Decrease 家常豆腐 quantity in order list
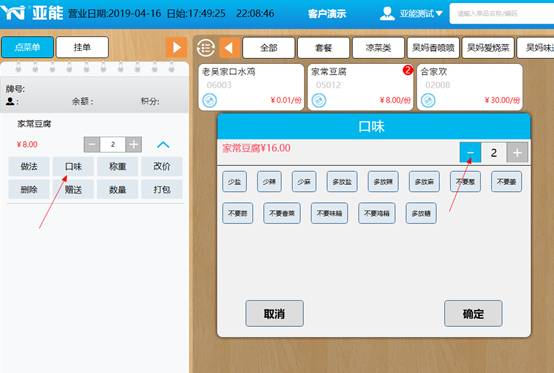 click(92, 144)
